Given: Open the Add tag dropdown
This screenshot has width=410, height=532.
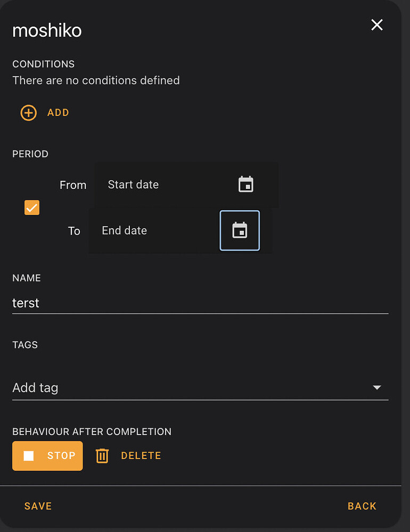Looking at the screenshot, I should tap(200, 388).
